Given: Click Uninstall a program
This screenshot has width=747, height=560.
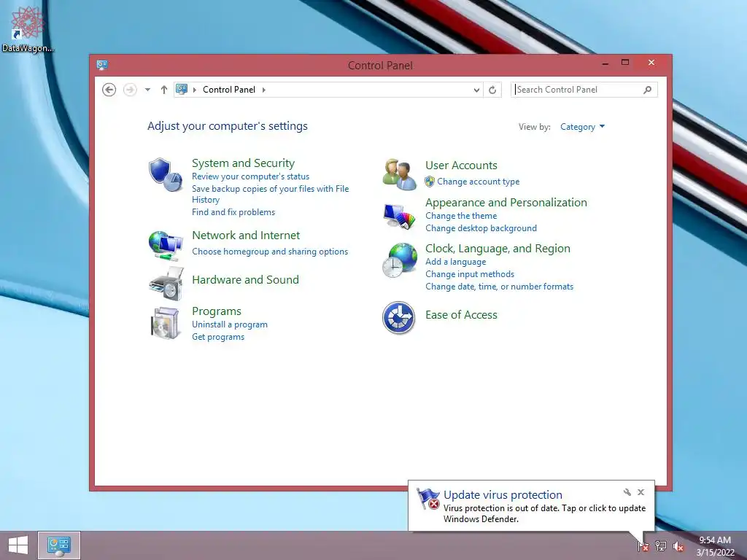Looking at the screenshot, I should pos(230,324).
